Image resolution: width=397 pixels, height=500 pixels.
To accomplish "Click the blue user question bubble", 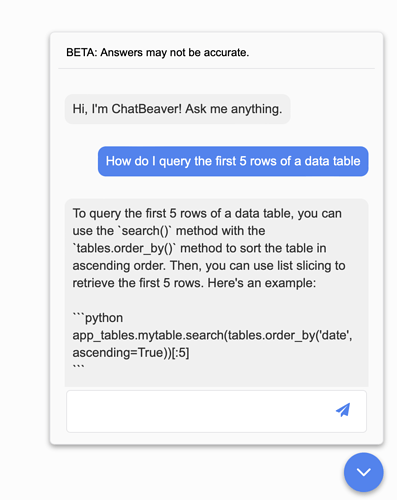I will [233, 161].
